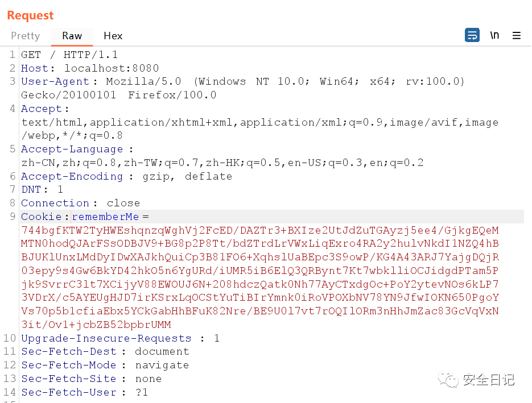Select the Raw tab
The image size is (532, 403).
[72, 36]
